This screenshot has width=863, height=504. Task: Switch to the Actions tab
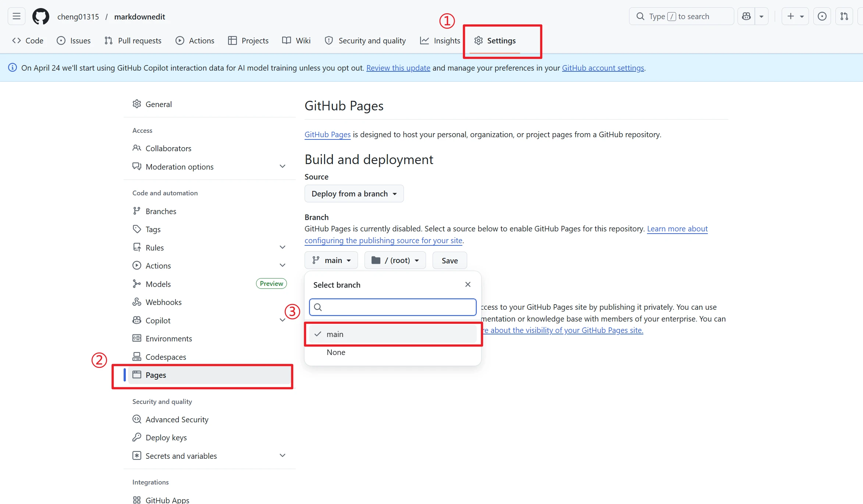[x=195, y=40]
